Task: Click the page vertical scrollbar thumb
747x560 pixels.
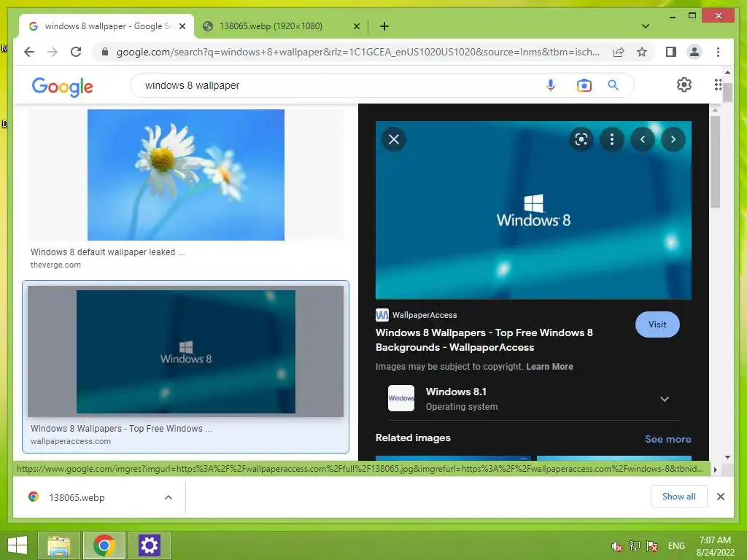Action: (x=727, y=93)
